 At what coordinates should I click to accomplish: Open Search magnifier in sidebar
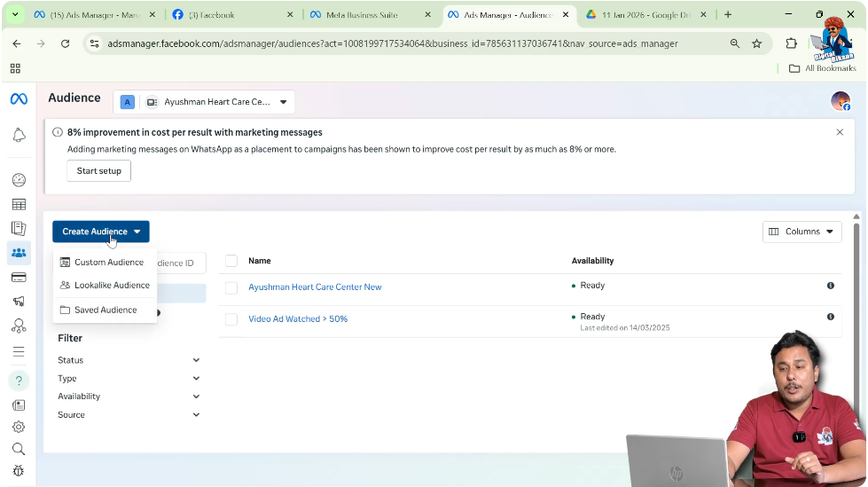[x=19, y=449]
